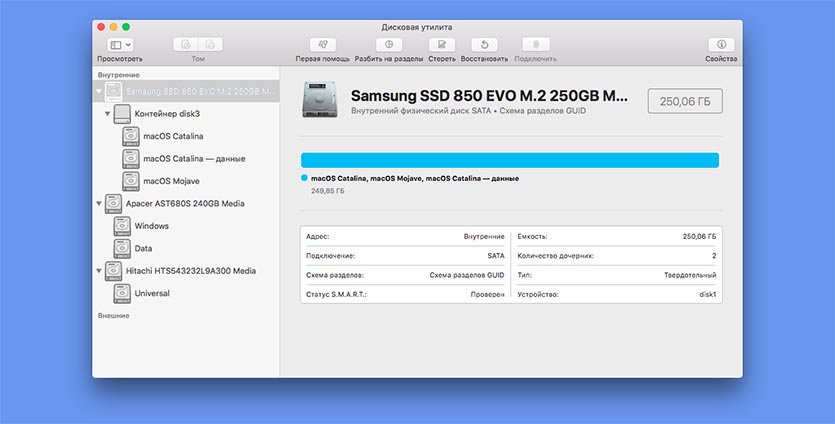Click the macOS Catalina volume icon
835x424 pixels.
tap(130, 136)
